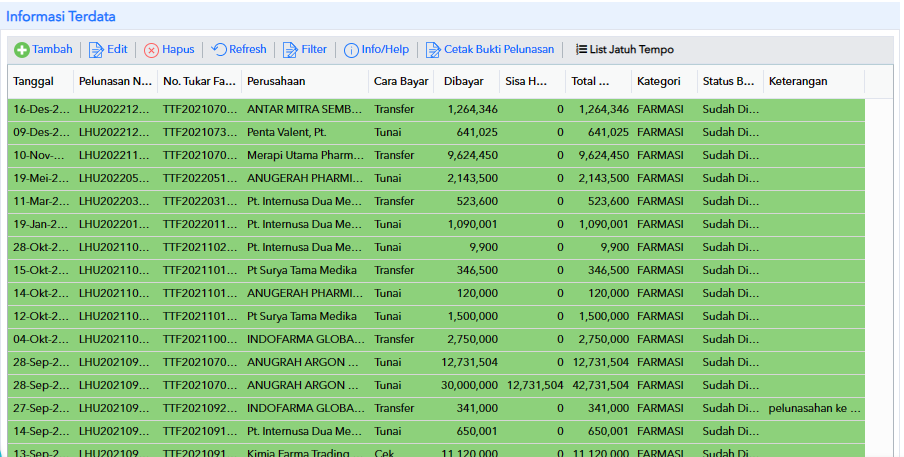Sort by No. Tukar Fa... column header

pyautogui.click(x=199, y=81)
